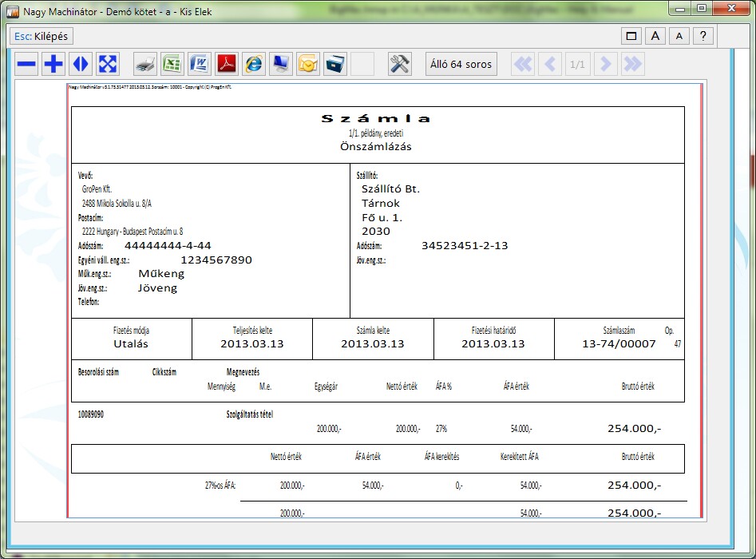Open invoice in Internet Explorer

tap(253, 64)
